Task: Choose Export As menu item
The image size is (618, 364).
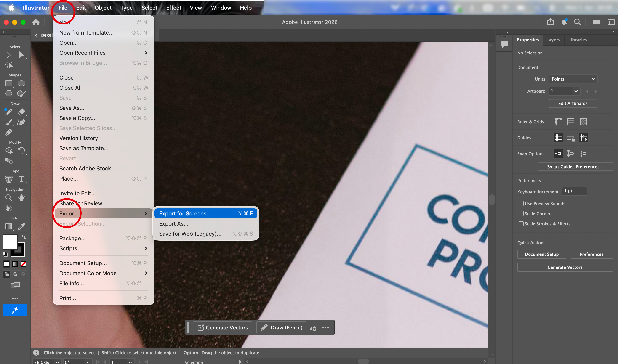Action: point(206,223)
